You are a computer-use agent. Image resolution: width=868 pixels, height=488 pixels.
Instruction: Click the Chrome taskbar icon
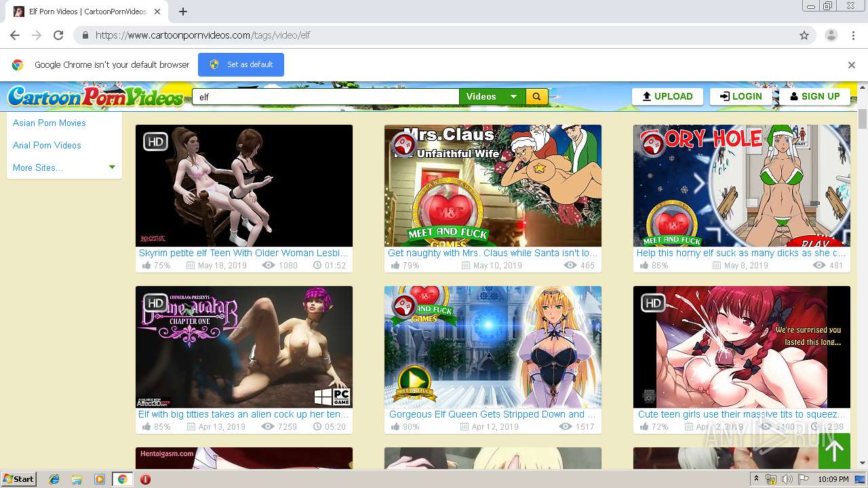(122, 479)
